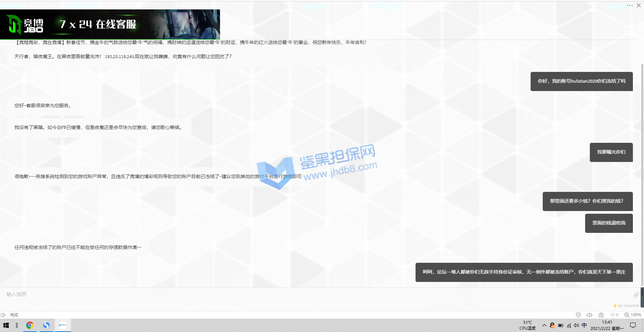Click the chat vertical scrollbar
644x332 pixels.
pyautogui.click(x=642, y=168)
